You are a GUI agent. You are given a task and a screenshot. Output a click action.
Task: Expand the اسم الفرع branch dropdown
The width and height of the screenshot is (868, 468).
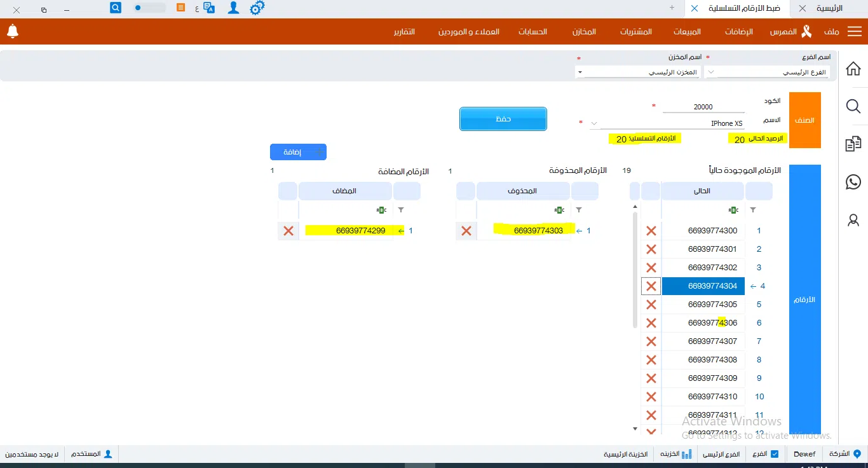[711, 72]
